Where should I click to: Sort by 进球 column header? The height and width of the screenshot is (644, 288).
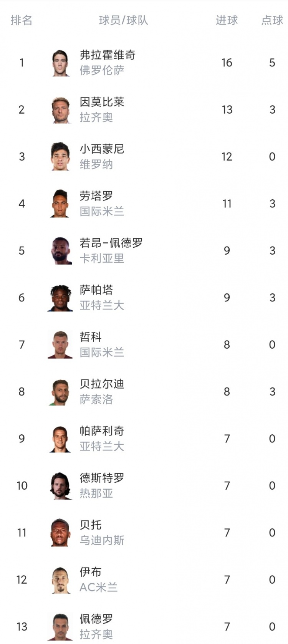[227, 20]
